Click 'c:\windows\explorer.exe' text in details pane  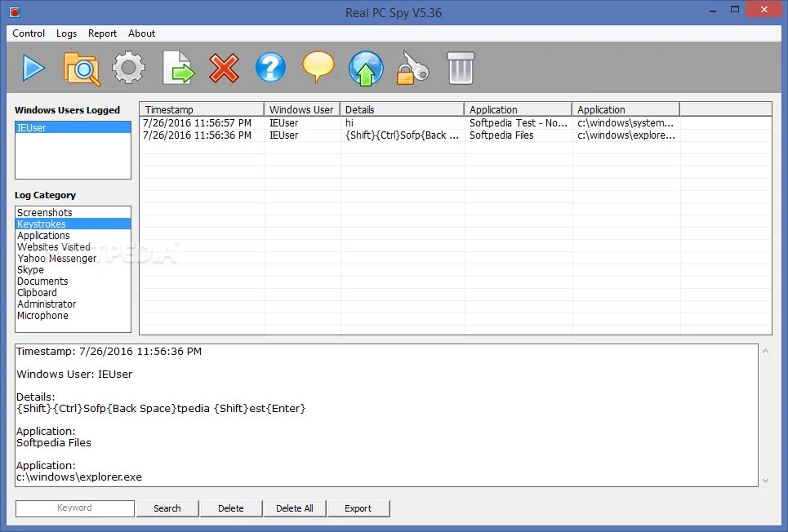(x=79, y=477)
